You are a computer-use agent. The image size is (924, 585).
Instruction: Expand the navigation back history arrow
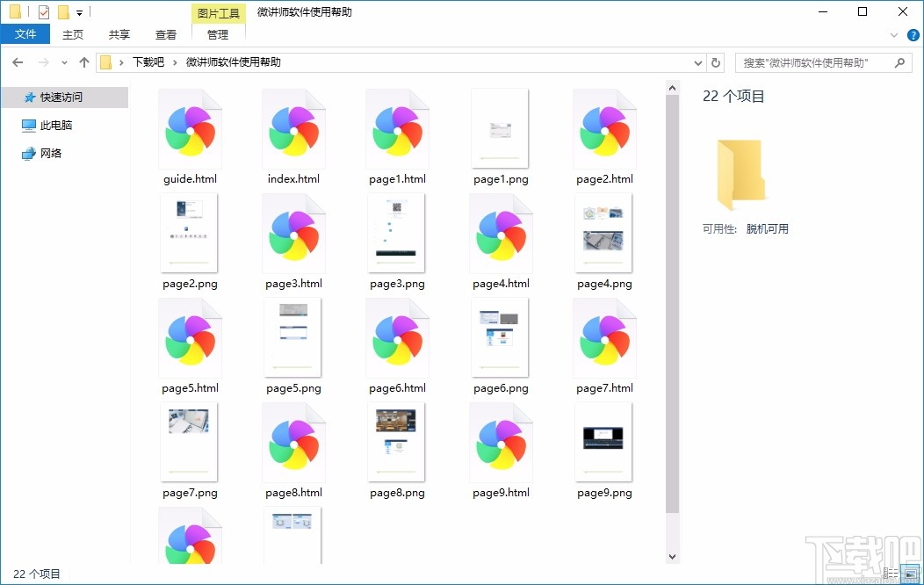point(62,61)
